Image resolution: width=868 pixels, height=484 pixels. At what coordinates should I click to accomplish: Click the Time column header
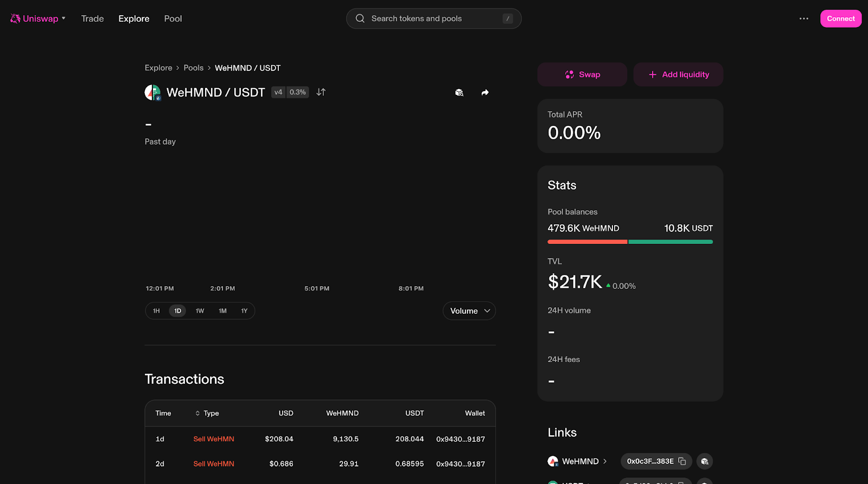pyautogui.click(x=163, y=413)
